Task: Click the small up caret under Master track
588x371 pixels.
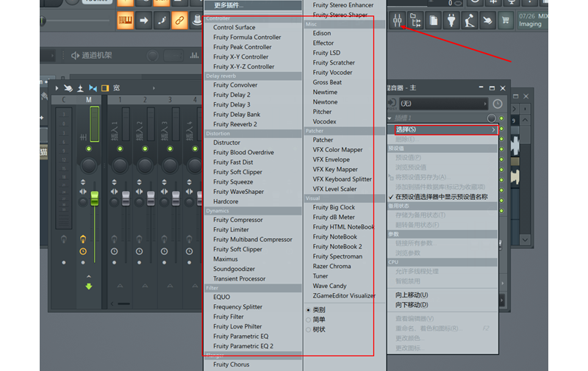Action: coord(89,276)
